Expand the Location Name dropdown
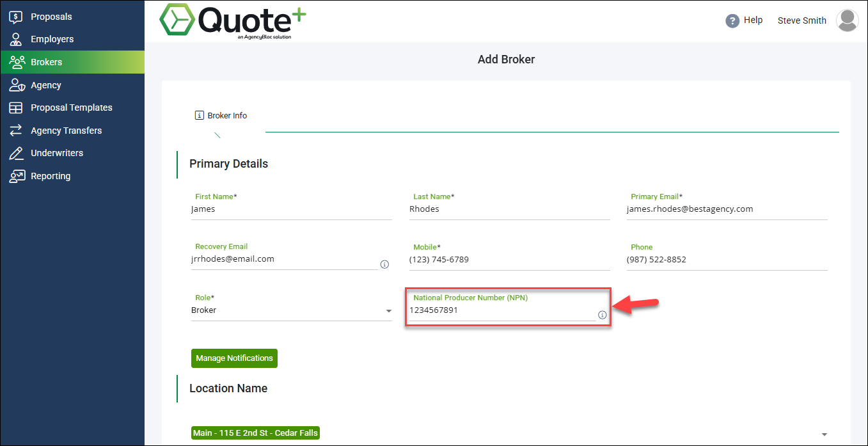Image resolution: width=868 pixels, height=446 pixels. (826, 433)
